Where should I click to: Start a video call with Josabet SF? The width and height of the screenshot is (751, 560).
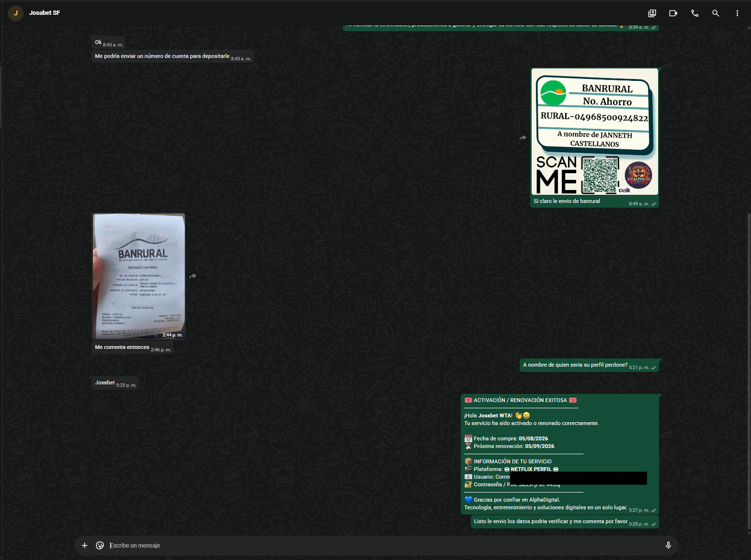coord(673,13)
